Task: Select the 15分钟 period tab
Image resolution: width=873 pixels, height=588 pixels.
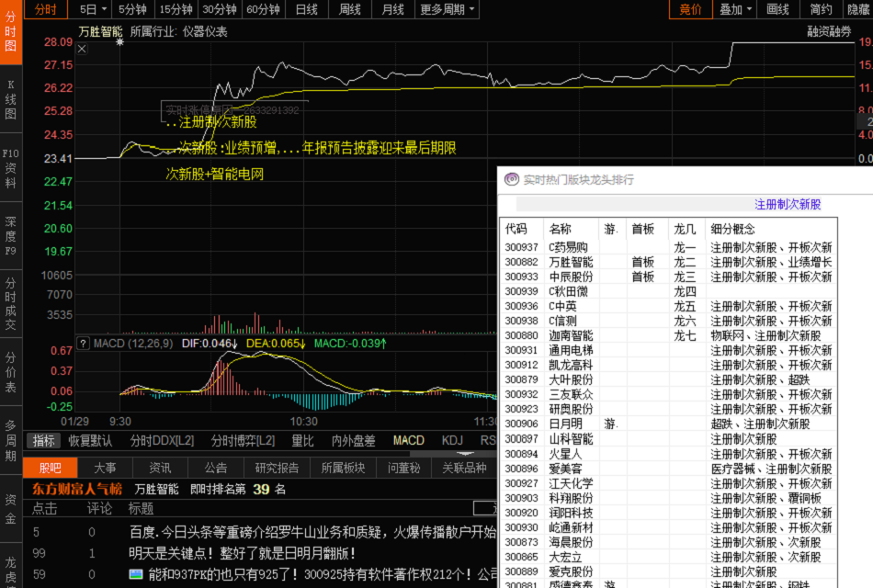Action: click(176, 9)
